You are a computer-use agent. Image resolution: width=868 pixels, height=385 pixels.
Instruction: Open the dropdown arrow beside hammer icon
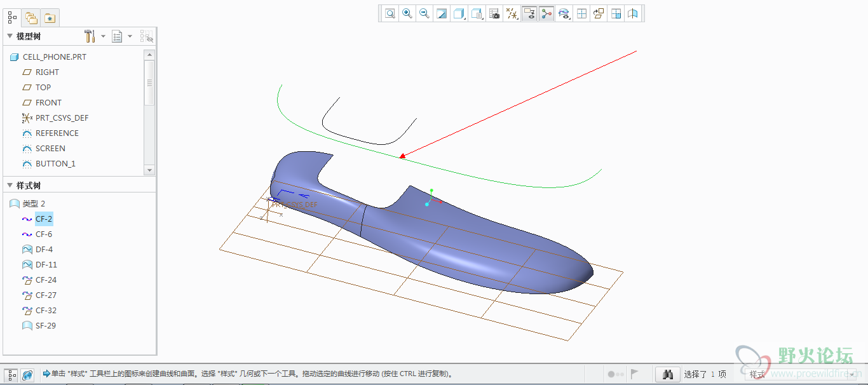103,36
